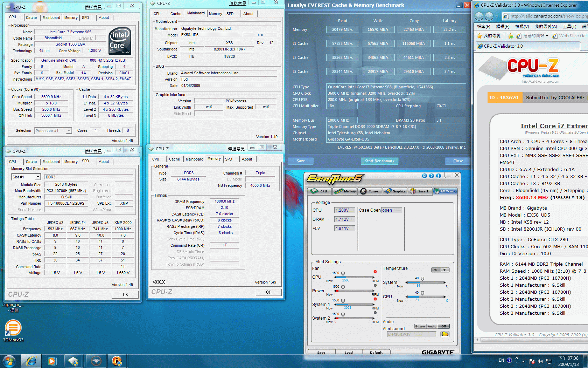Image resolution: width=588 pixels, height=368 pixels.
Task: Open the Memory Slot Selection dropdown
Action: [x=37, y=177]
